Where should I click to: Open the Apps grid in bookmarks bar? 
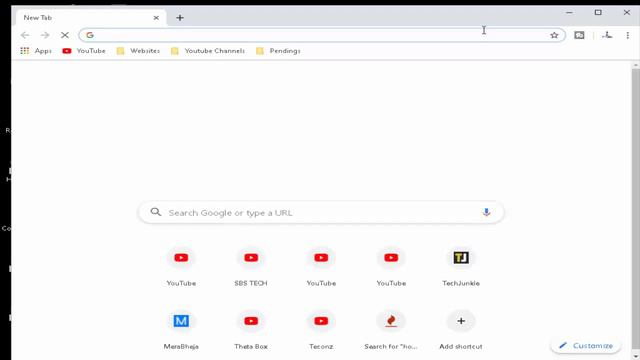point(36,51)
